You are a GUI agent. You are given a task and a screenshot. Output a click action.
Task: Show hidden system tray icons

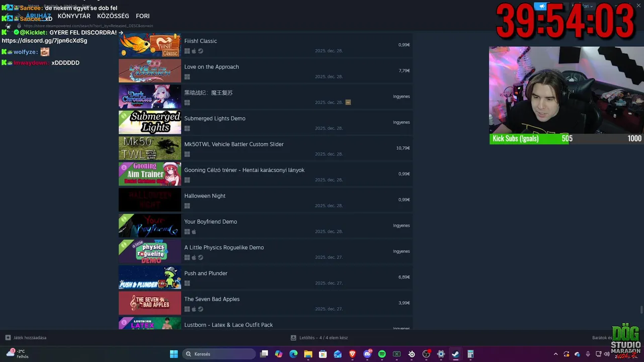[555, 354]
